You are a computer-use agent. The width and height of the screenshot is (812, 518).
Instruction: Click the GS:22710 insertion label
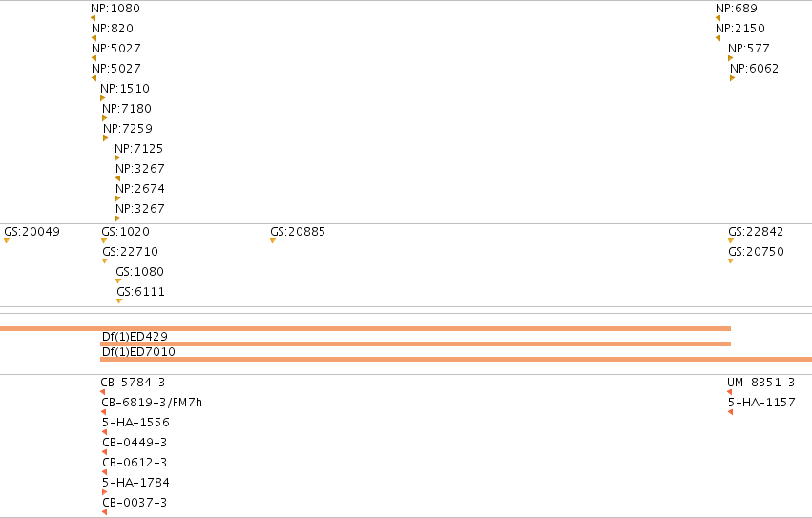point(130,252)
